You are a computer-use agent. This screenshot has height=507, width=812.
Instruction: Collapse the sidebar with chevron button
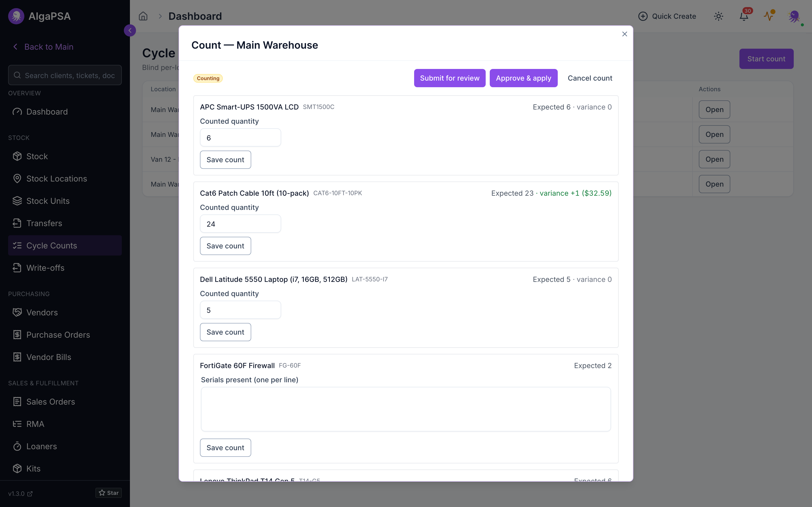pos(130,30)
